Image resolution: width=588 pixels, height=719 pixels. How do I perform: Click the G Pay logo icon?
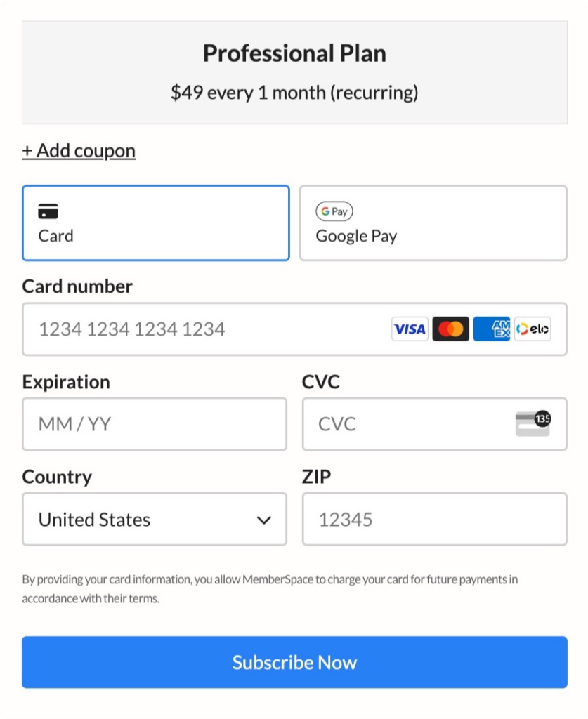(335, 211)
